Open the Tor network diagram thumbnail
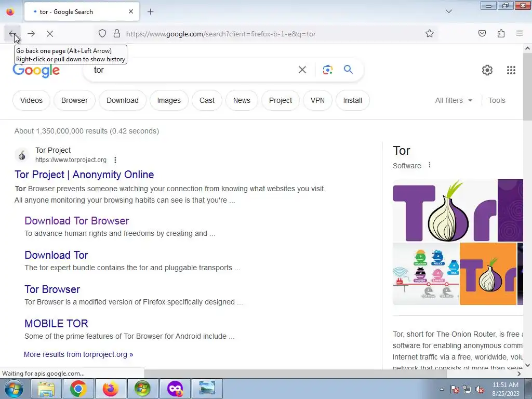 426,274
